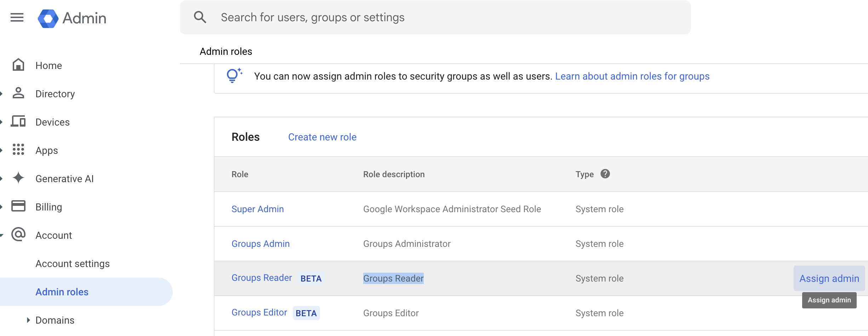Click BETA badge beside Groups Reader
Screen dimensions: 868x336
(311, 278)
